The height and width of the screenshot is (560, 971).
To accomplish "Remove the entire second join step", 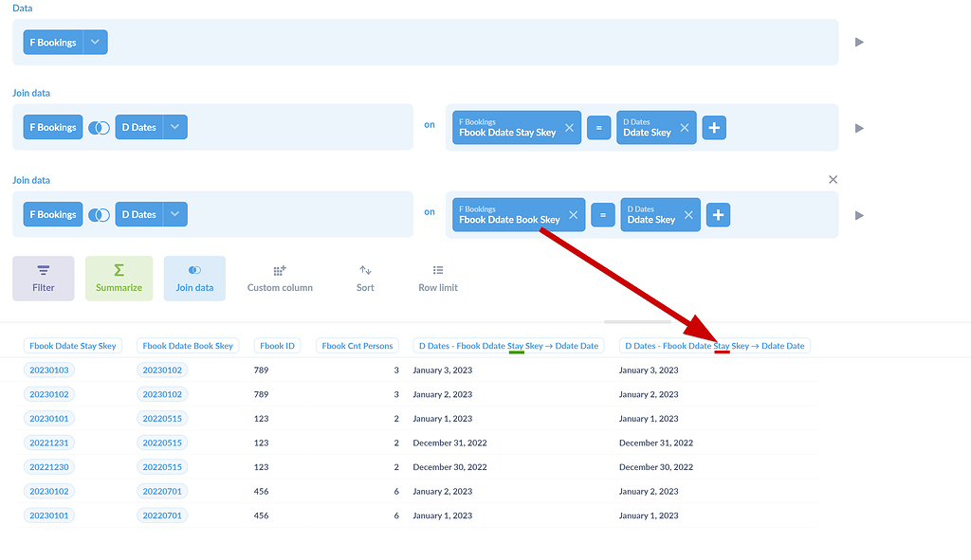I will [x=833, y=179].
